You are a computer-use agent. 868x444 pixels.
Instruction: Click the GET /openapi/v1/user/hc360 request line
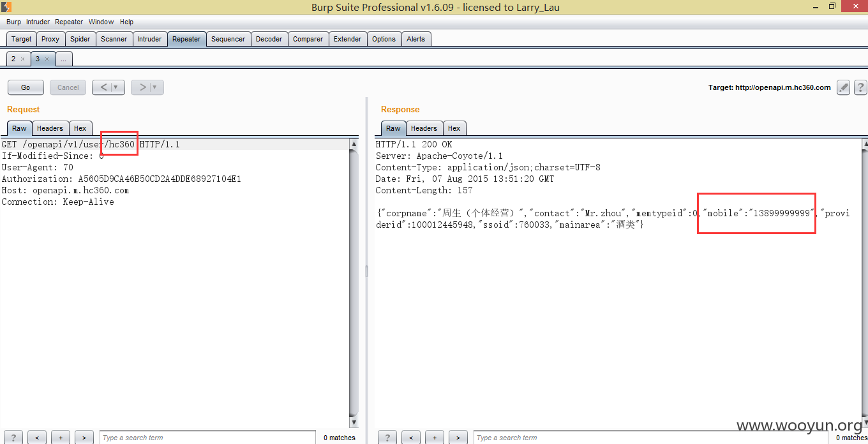[x=91, y=144]
